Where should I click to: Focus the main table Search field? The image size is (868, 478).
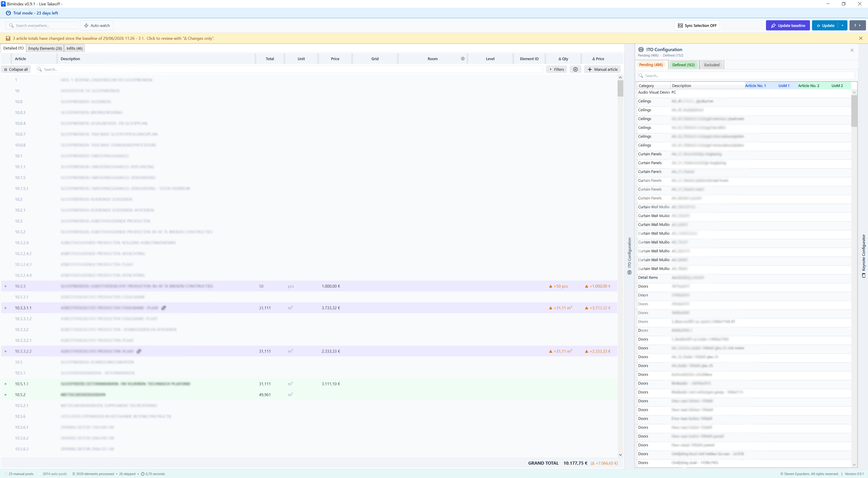tap(290, 69)
